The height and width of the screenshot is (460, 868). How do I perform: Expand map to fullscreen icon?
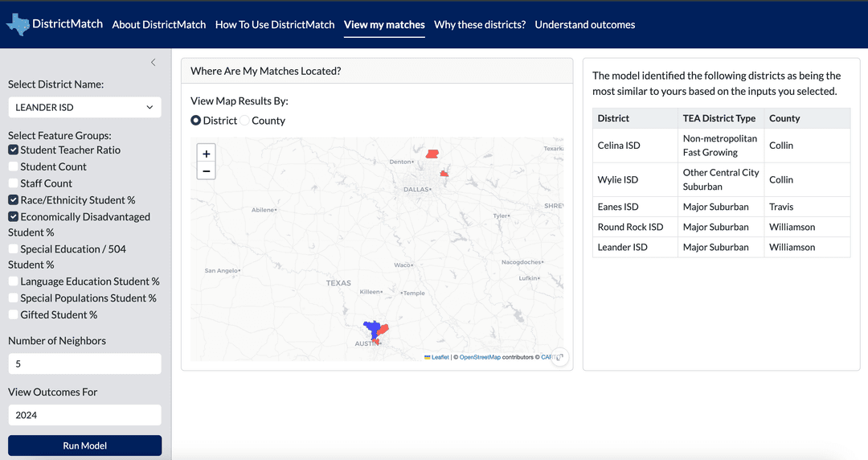559,358
